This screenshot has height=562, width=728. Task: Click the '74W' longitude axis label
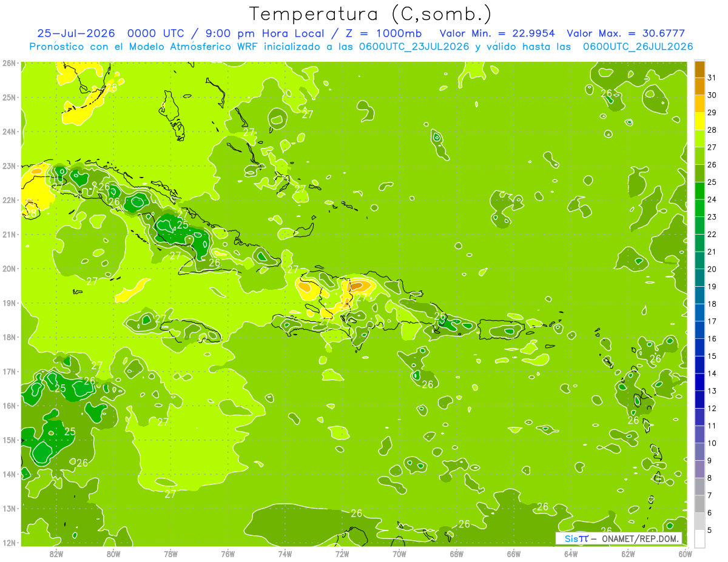(285, 554)
